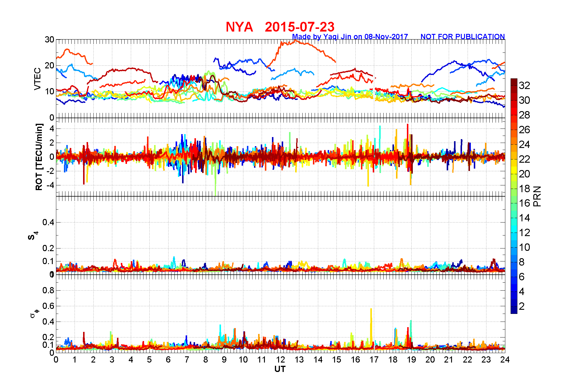
Task: Click the NOT FOR PUBLICATION label
Action: pyautogui.click(x=463, y=37)
